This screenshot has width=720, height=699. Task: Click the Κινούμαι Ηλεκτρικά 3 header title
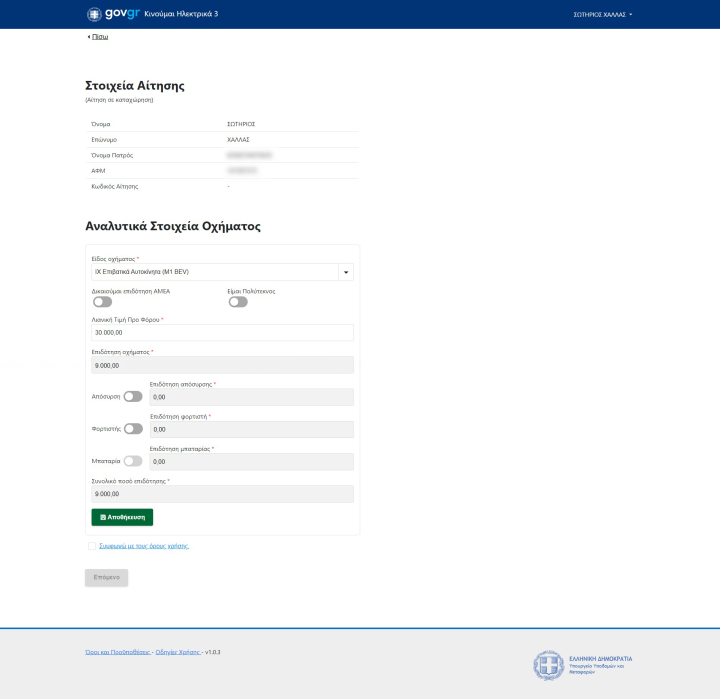pyautogui.click(x=181, y=14)
